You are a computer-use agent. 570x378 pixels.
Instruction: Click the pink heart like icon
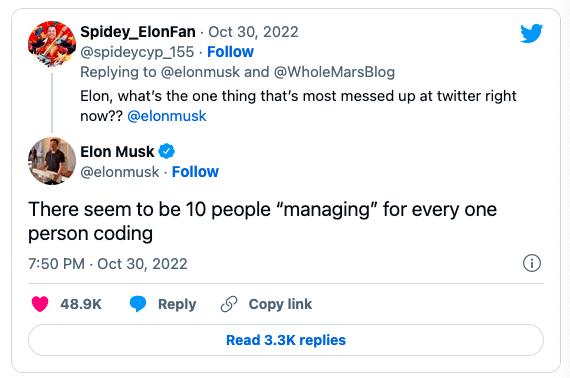(x=40, y=304)
